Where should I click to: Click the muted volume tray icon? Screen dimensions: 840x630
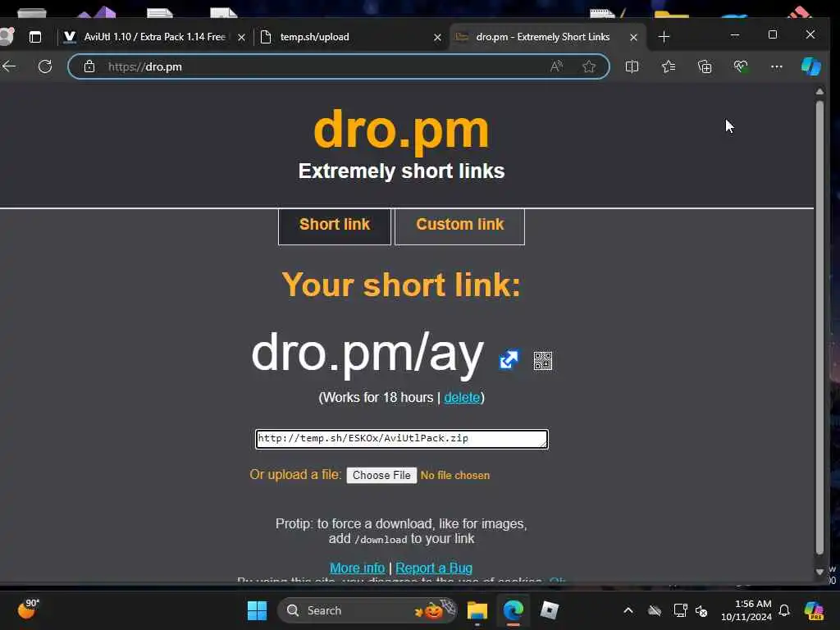coord(701,610)
